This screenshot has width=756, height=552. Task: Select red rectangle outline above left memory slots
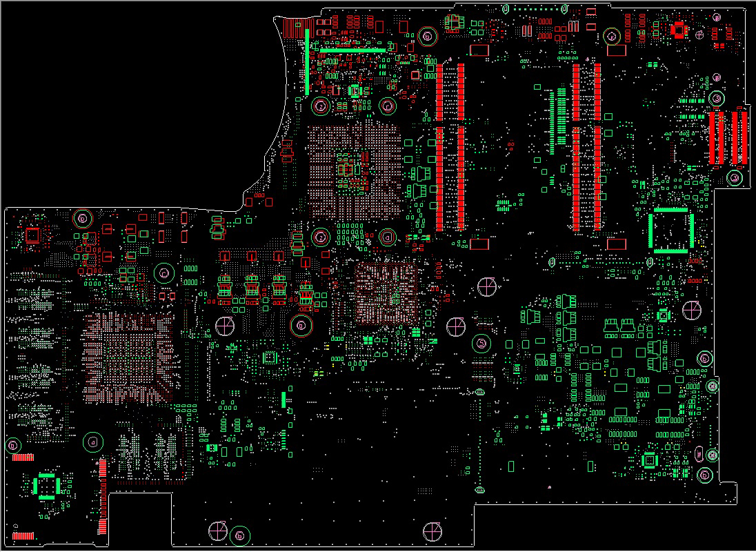tap(479, 50)
